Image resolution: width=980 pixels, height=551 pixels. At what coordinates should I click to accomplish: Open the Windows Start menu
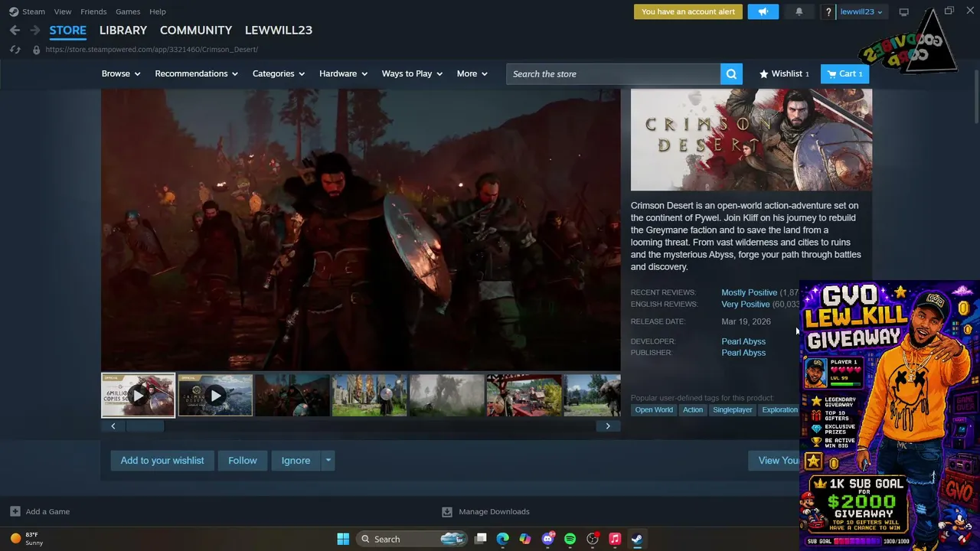coord(343,539)
